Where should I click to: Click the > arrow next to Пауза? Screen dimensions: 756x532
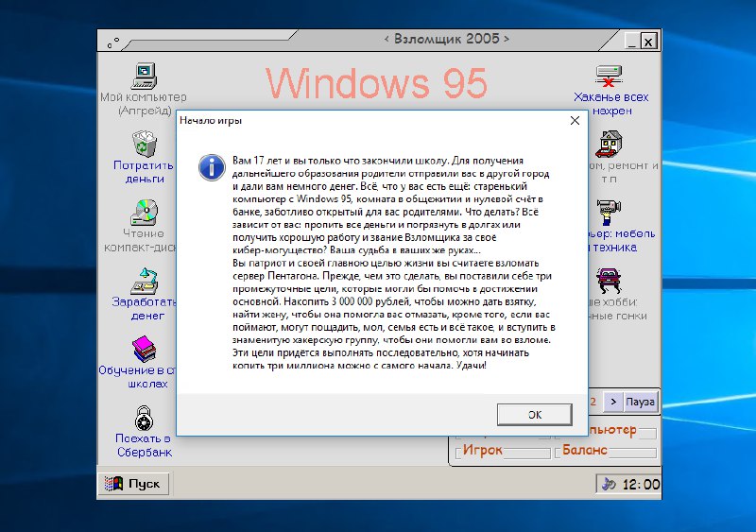click(612, 402)
